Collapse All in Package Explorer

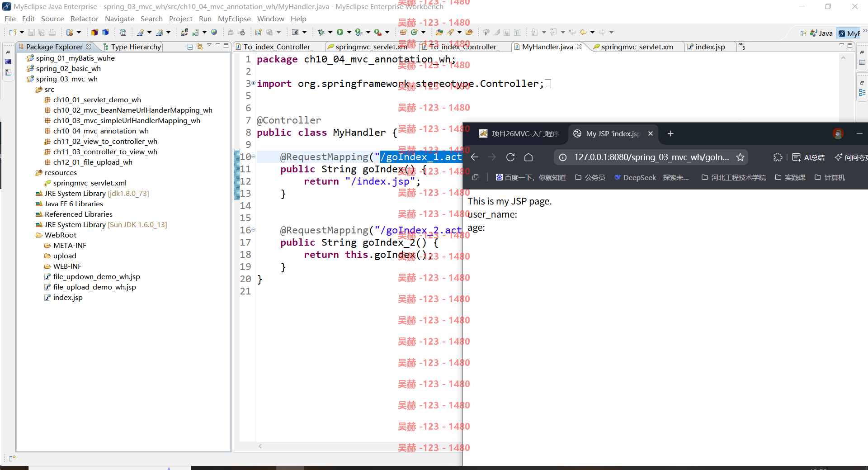(x=190, y=47)
